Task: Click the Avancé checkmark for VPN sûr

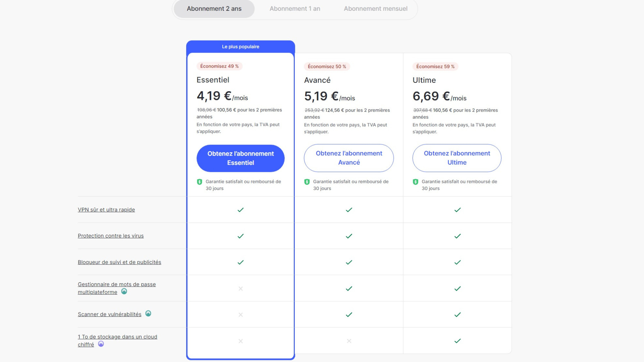Action: click(x=349, y=210)
